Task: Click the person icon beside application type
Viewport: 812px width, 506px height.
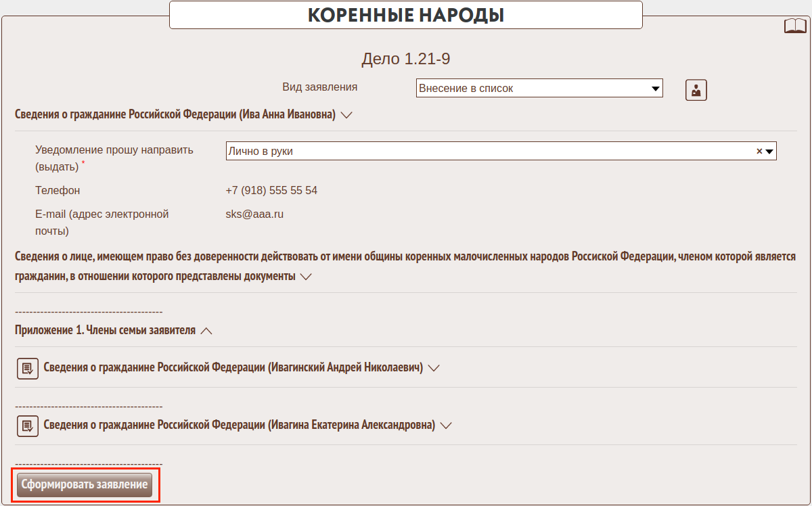Action: [696, 90]
